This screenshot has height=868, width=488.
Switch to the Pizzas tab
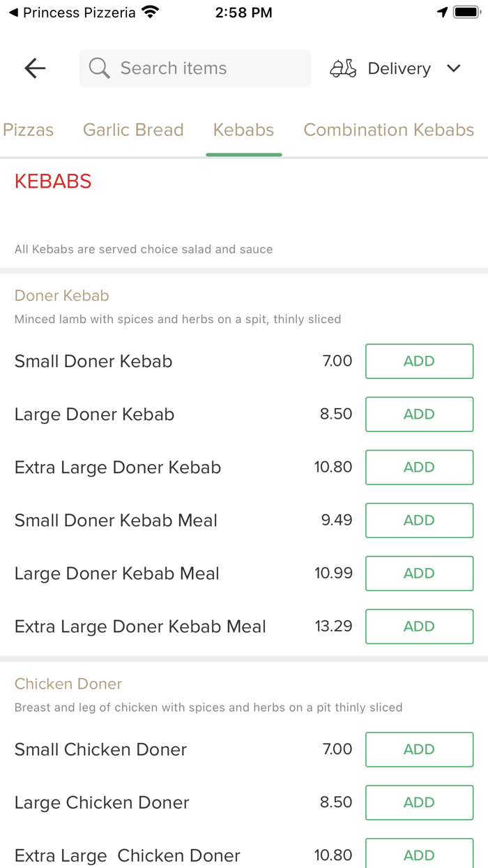tap(28, 130)
